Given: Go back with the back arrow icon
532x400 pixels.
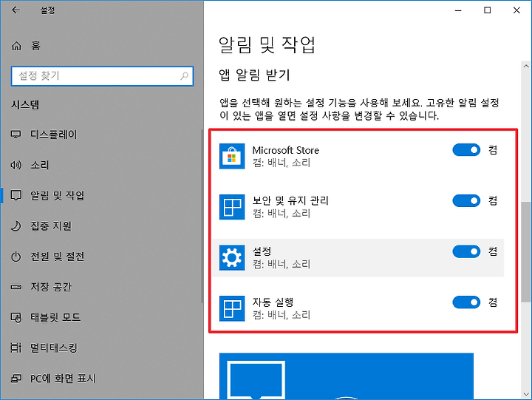Looking at the screenshot, I should 16,10.
